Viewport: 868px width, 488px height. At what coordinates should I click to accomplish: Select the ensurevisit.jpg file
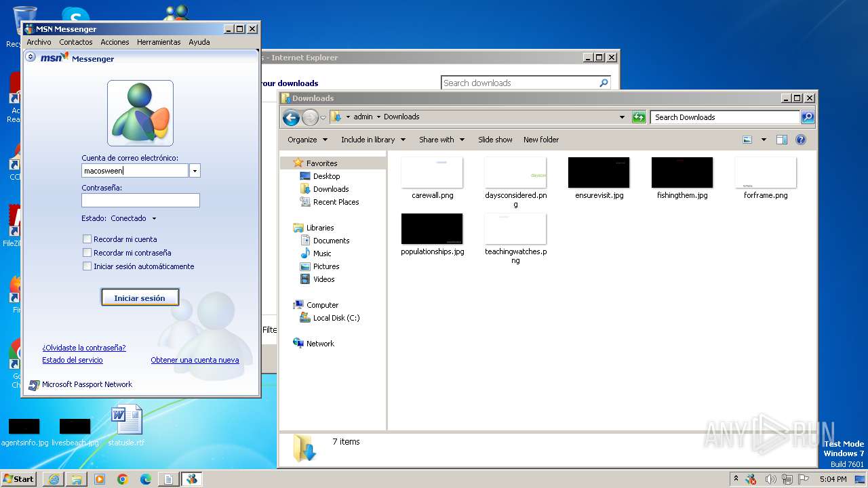599,178
